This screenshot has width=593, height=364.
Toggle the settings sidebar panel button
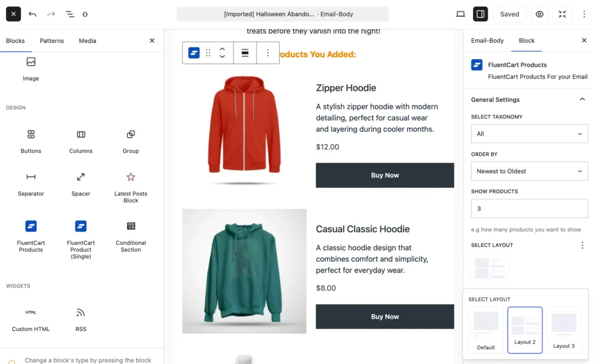pyautogui.click(x=480, y=14)
